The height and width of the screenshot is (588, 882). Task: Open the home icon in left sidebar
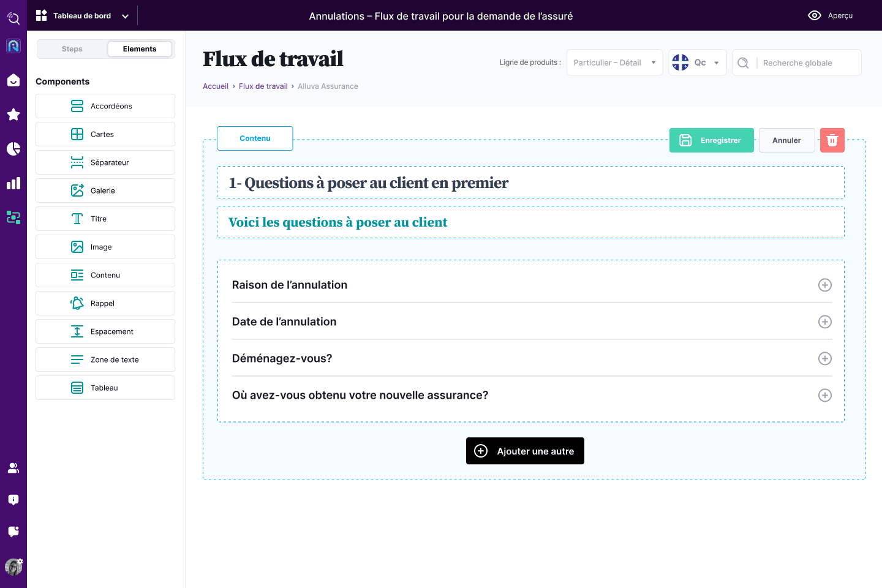13,80
